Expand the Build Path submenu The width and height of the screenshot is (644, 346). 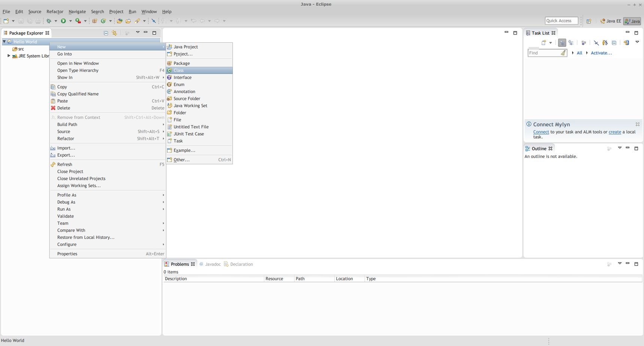click(107, 124)
